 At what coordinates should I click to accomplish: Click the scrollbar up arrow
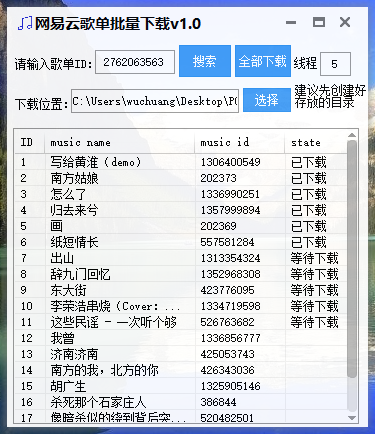pos(352,135)
